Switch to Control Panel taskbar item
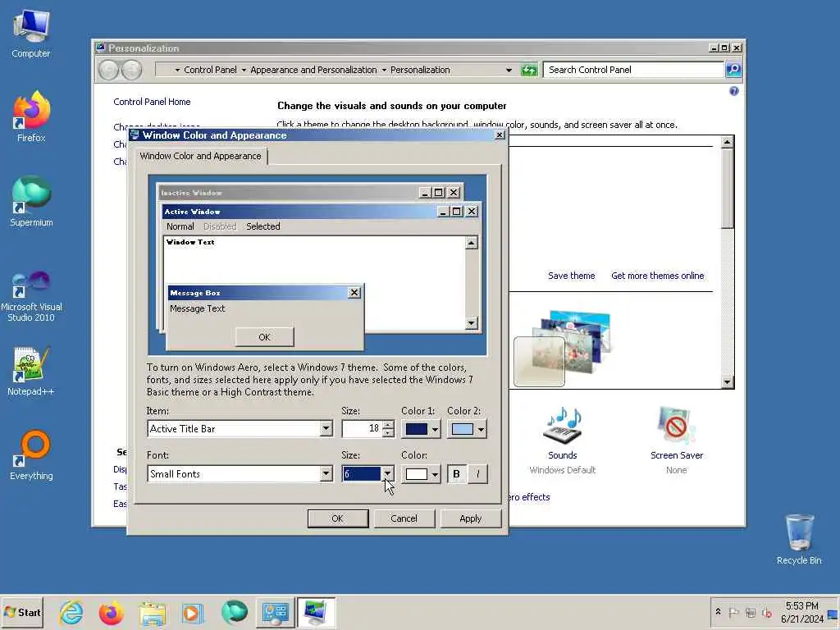This screenshot has height=630, width=840. click(275, 613)
